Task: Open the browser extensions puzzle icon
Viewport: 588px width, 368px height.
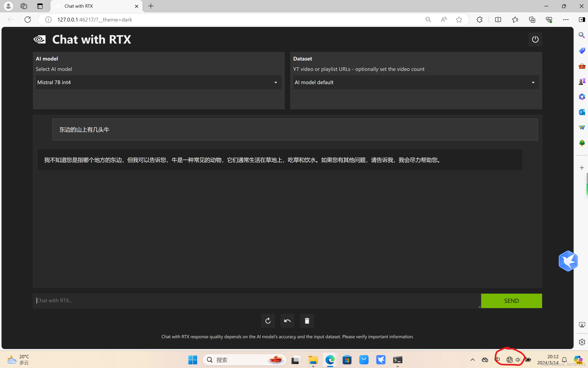Action: coord(479,19)
